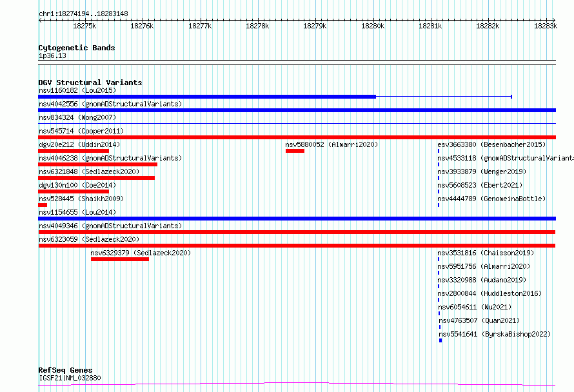Open nsv2800844 (Huddleston2016) label
This screenshot has width=574, height=392.
pyautogui.click(x=490, y=293)
